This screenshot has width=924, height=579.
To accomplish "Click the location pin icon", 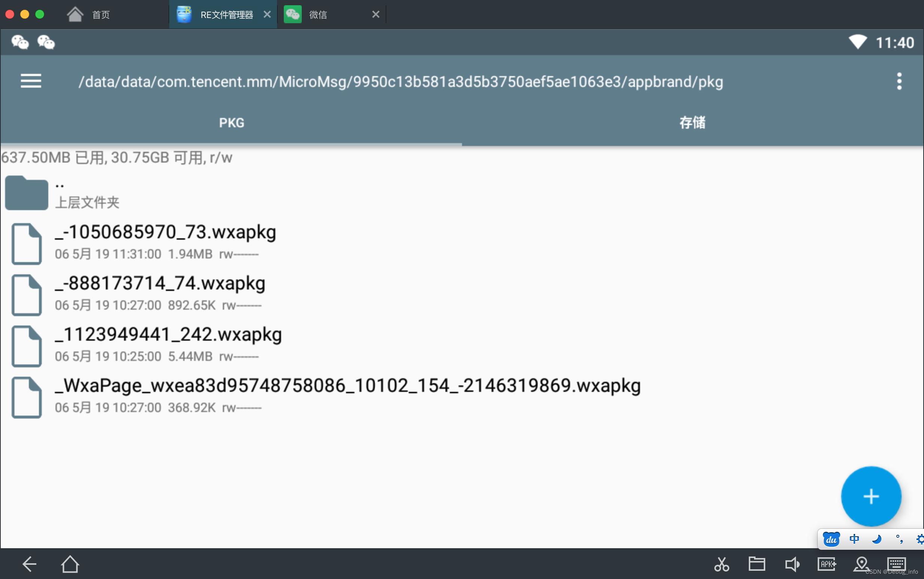I will click(x=861, y=564).
